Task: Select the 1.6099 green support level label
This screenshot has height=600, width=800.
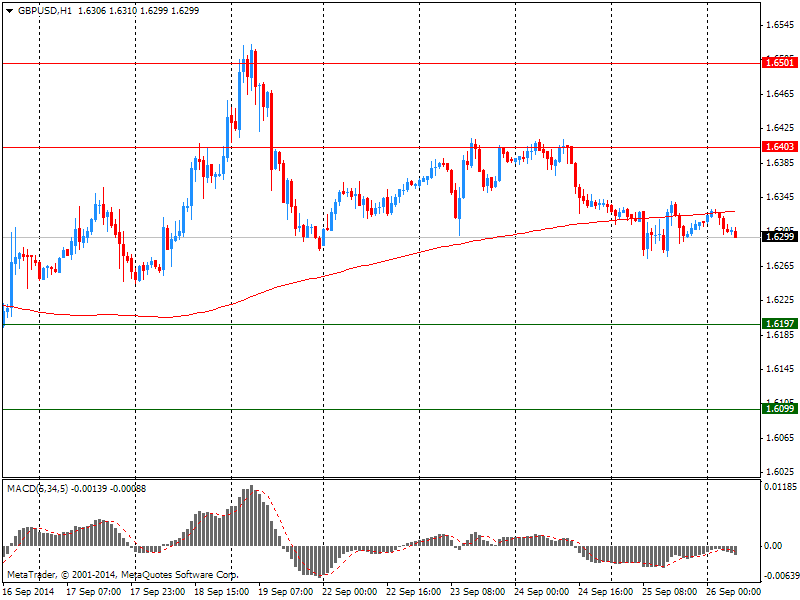Action: pyautogui.click(x=780, y=409)
